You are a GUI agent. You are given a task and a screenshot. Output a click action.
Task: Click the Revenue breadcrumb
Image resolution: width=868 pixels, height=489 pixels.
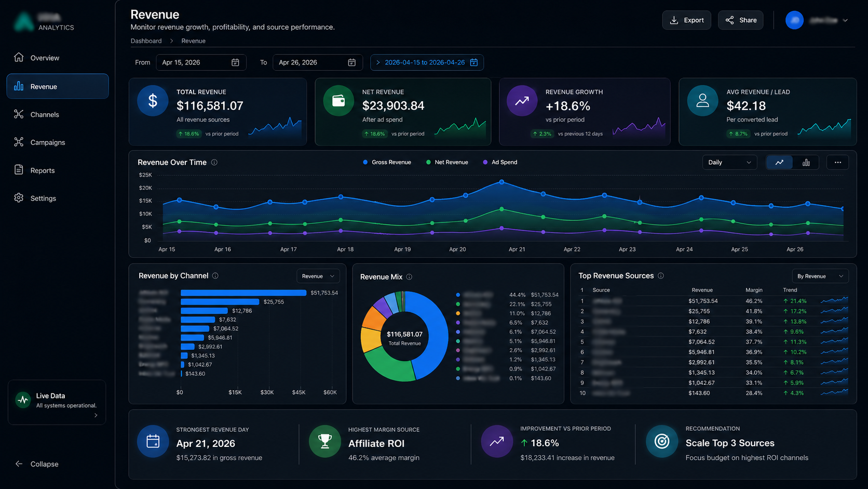click(x=193, y=41)
